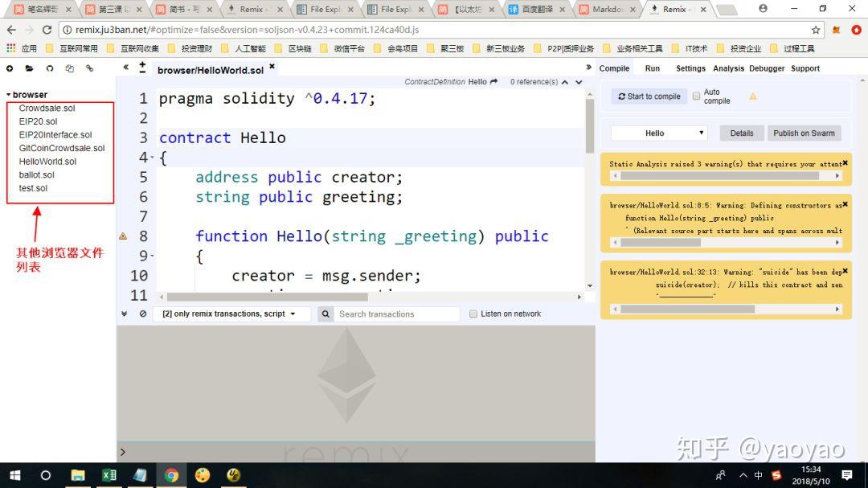Click the copy files icon in explorer toolbar

pos(70,69)
